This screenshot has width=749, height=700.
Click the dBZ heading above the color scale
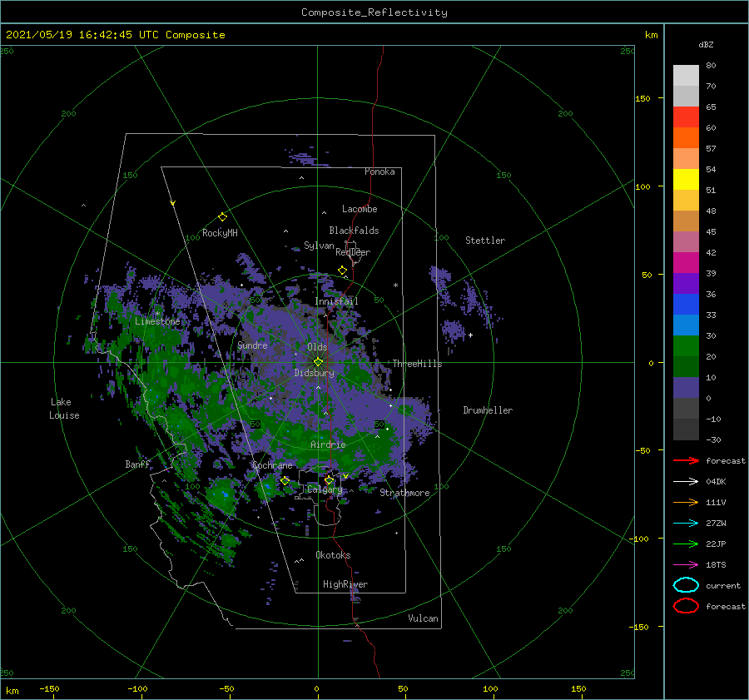(706, 44)
